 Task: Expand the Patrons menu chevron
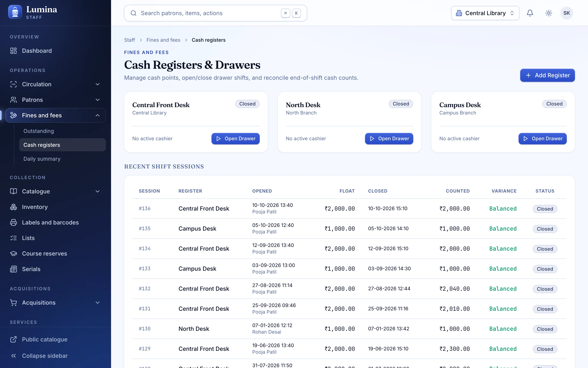click(98, 100)
